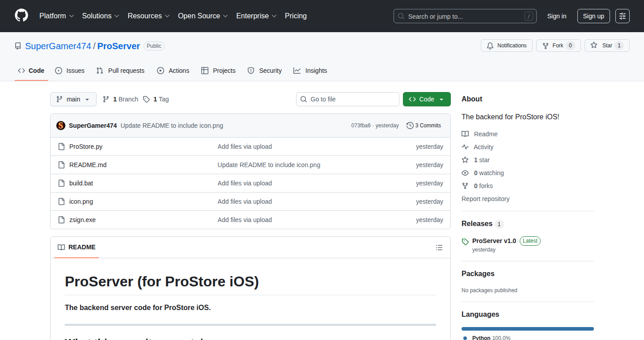Expand the Open Source menu
This screenshot has height=340, width=644.
click(x=203, y=16)
